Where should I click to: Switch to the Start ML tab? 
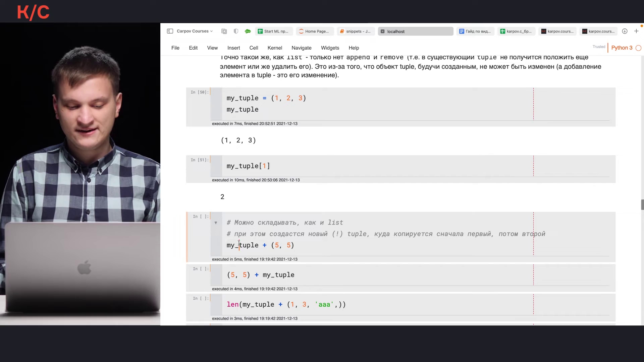[x=274, y=32]
